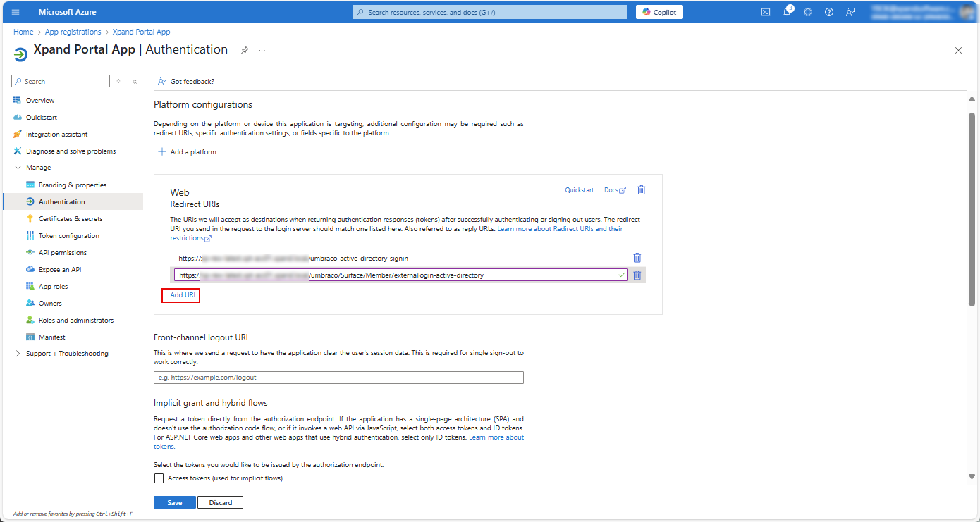Screen dimensions: 980x522
Task: Delete the externallogin-active-directory URI
Action: pos(637,275)
